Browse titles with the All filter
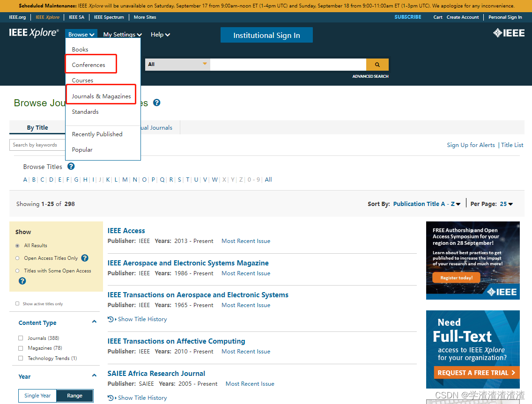 coord(268,179)
